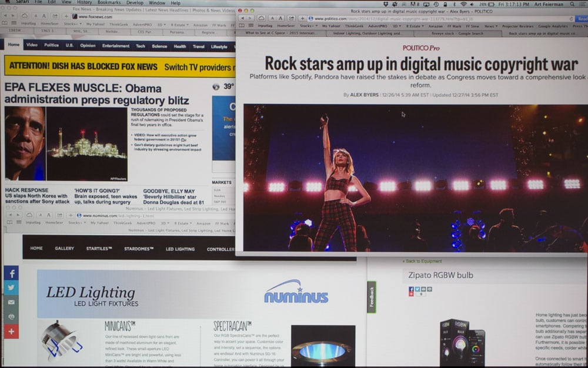Expand the 3D bookmark folder in Numinus window
This screenshot has width=588, height=368.
[x=165, y=223]
